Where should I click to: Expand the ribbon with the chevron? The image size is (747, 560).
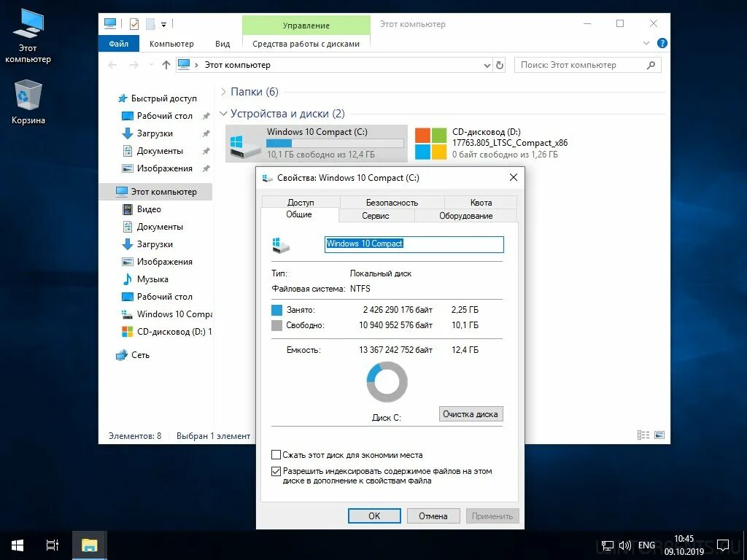click(646, 43)
